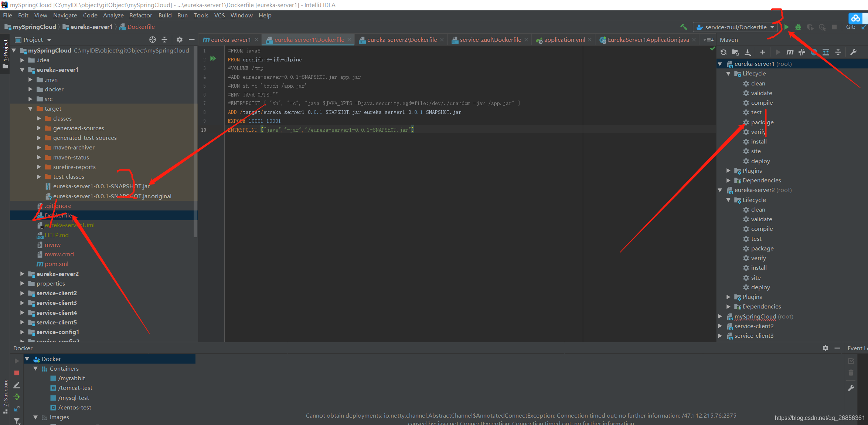The height and width of the screenshot is (425, 868).
Task: Expand mySpringCloud root in Maven panel
Action: tap(720, 316)
